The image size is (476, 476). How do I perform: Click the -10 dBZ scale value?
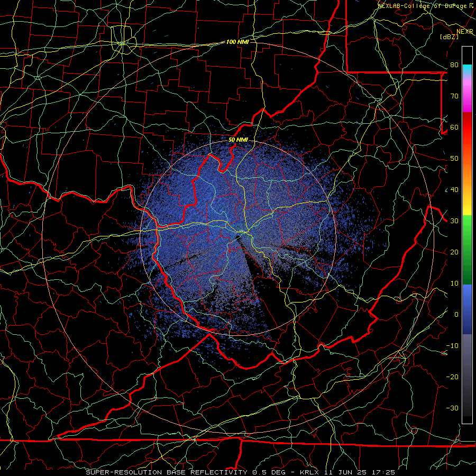point(452,346)
